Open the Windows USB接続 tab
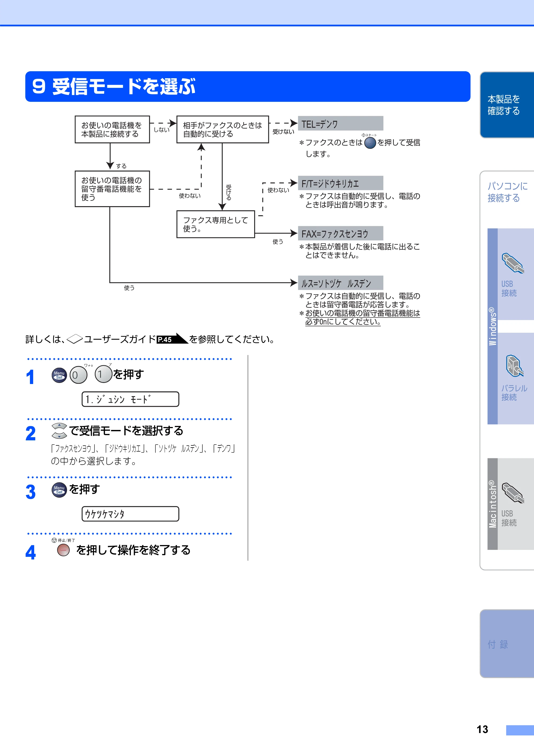This screenshot has width=534, height=756. point(516,274)
